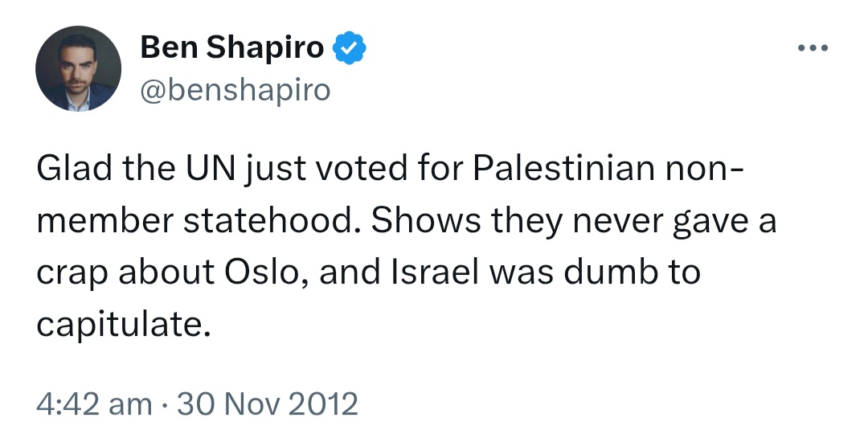The image size is (868, 438).
Task: Click the opening word Glad
Action: 75,168
